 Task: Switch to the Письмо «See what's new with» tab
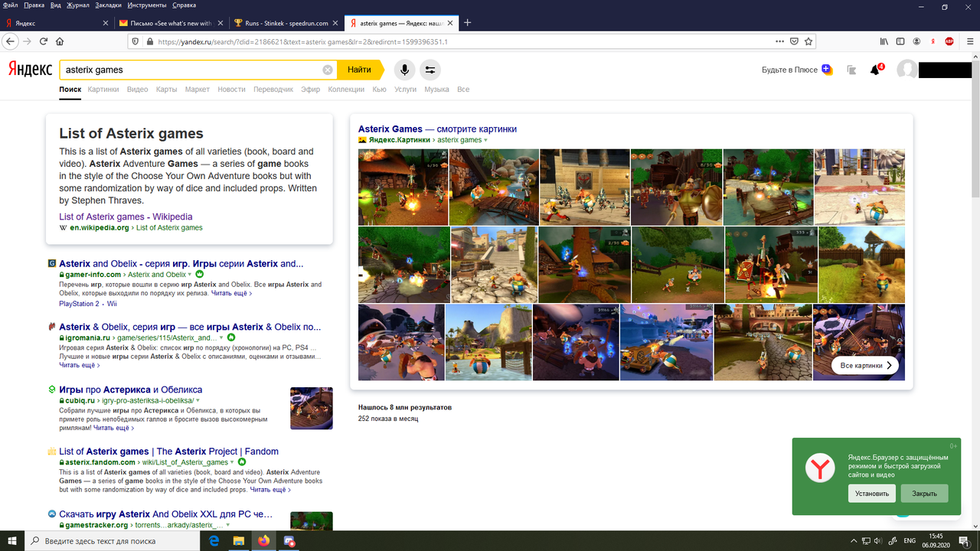coord(171,23)
